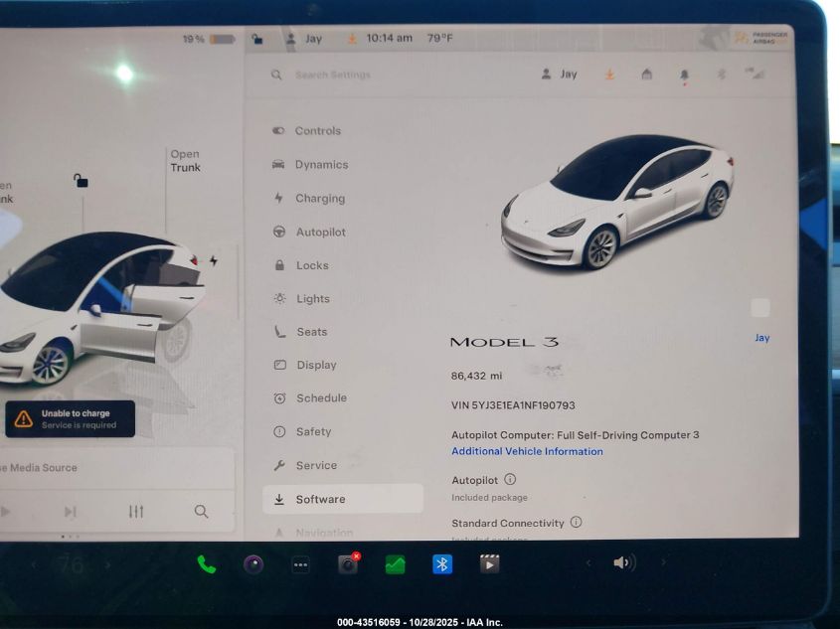
Task: Tap the notifications bell icon
Action: pos(684,75)
